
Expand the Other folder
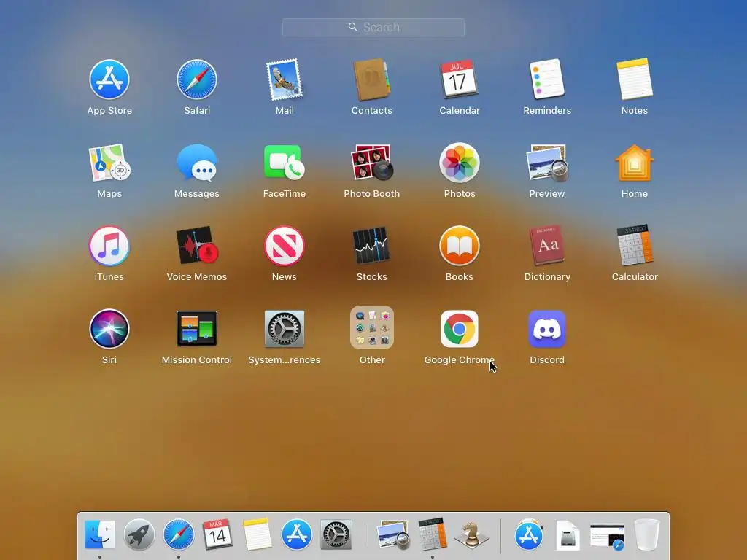371,328
